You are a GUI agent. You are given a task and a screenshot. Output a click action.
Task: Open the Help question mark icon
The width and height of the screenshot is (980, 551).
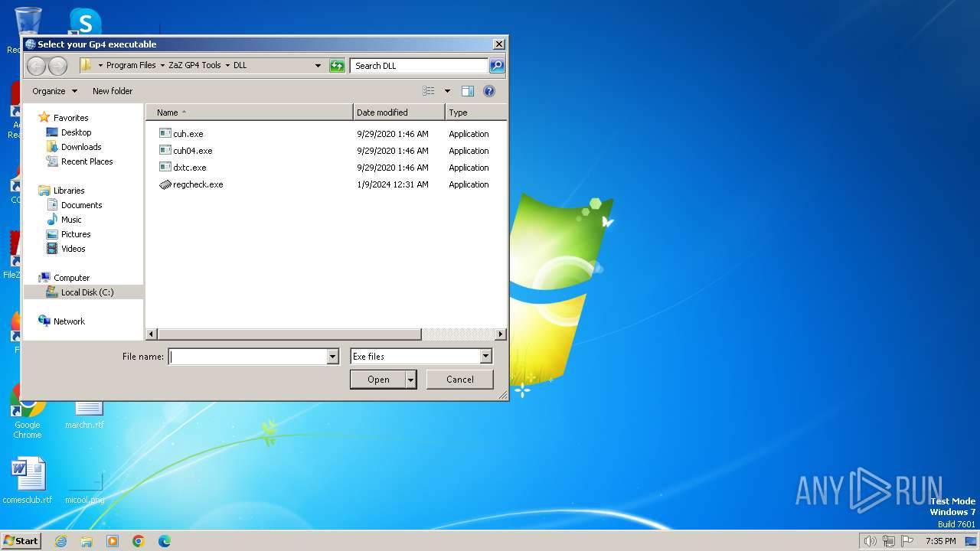pyautogui.click(x=489, y=91)
